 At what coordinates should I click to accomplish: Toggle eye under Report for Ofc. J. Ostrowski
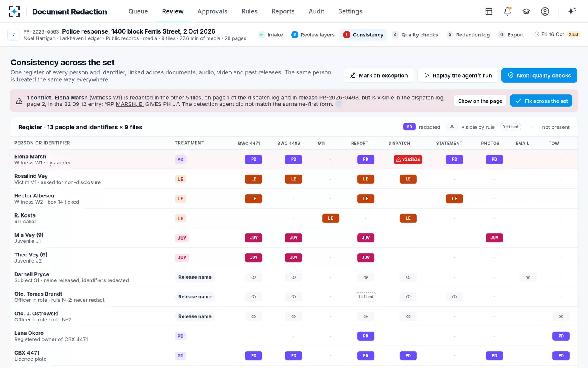tap(365, 316)
